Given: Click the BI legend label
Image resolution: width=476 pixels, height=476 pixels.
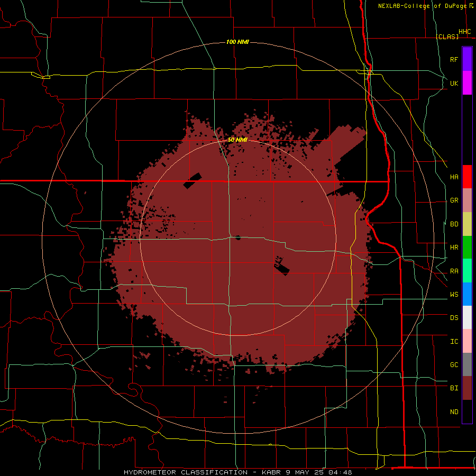Looking at the screenshot, I should (x=454, y=388).
